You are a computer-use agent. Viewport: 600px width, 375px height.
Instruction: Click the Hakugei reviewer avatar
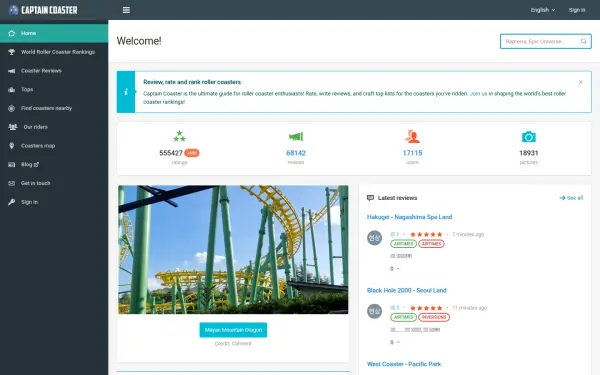coord(374,238)
